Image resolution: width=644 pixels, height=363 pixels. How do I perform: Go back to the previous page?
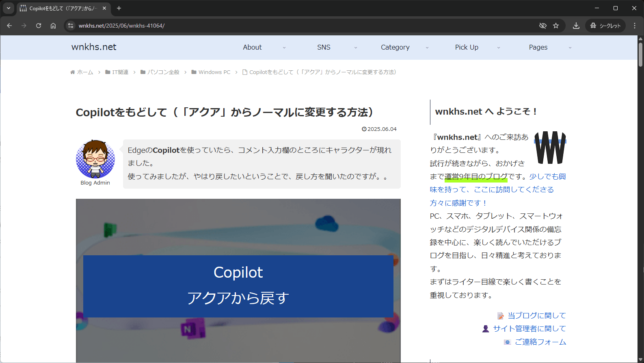click(9, 26)
